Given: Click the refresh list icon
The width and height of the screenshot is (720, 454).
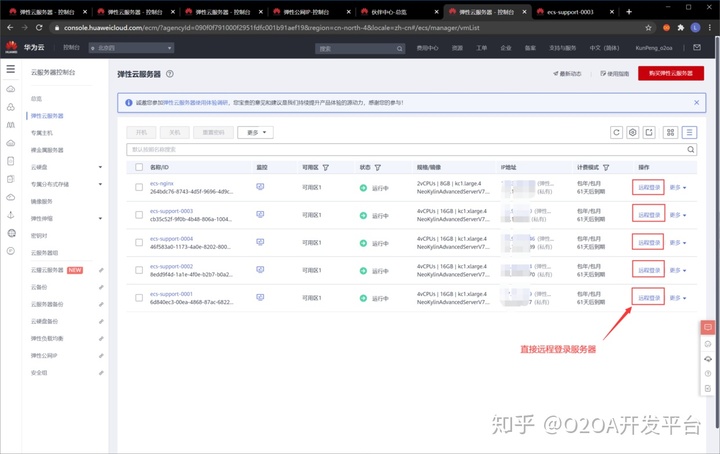Looking at the screenshot, I should click(x=616, y=132).
